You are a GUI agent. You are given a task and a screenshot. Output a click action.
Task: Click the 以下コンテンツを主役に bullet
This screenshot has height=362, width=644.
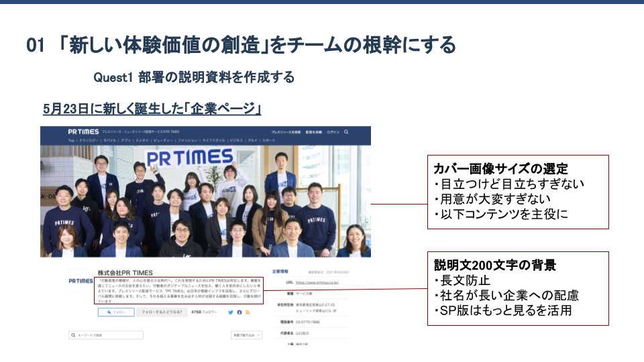click(x=501, y=215)
